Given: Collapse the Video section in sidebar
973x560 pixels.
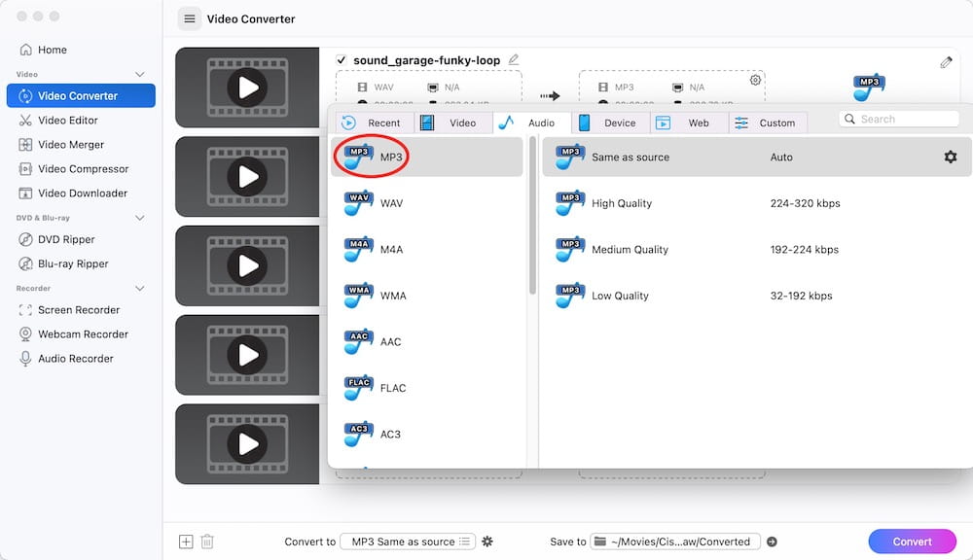Looking at the screenshot, I should [x=139, y=75].
